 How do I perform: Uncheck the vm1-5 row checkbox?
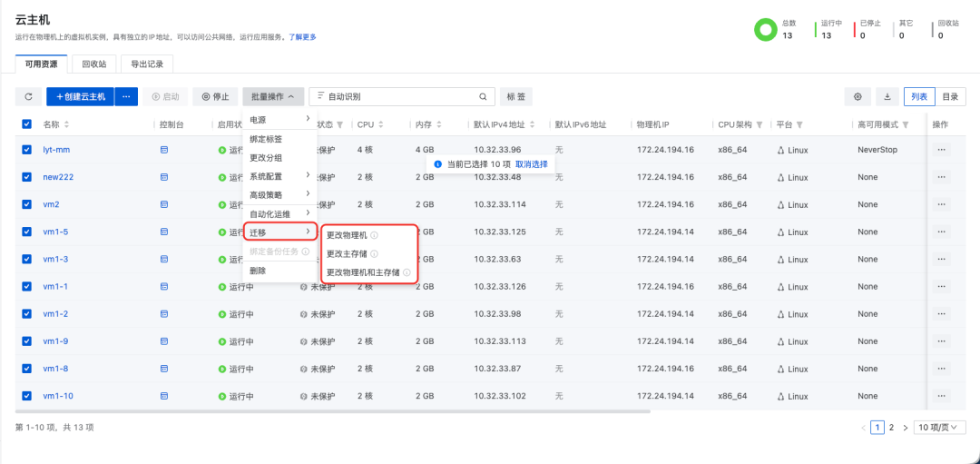click(x=27, y=232)
